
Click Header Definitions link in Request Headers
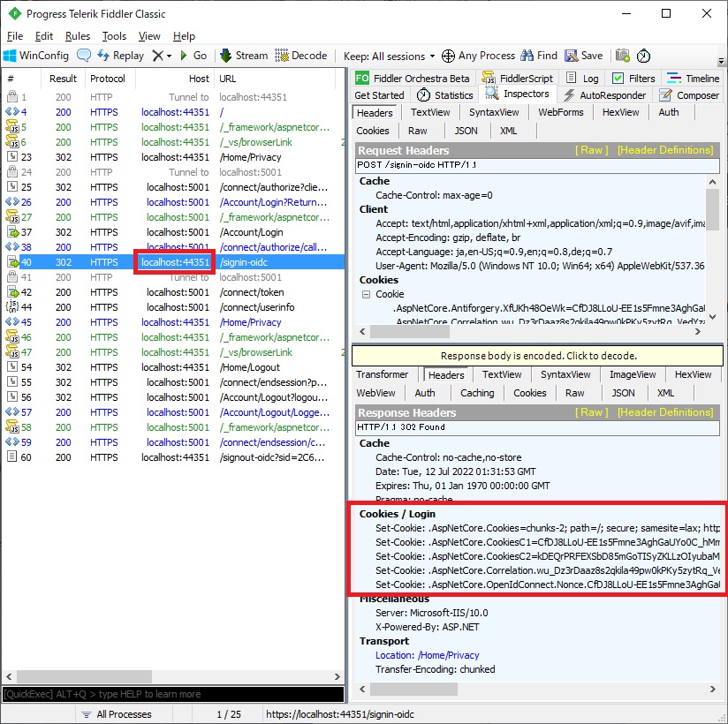665,150
